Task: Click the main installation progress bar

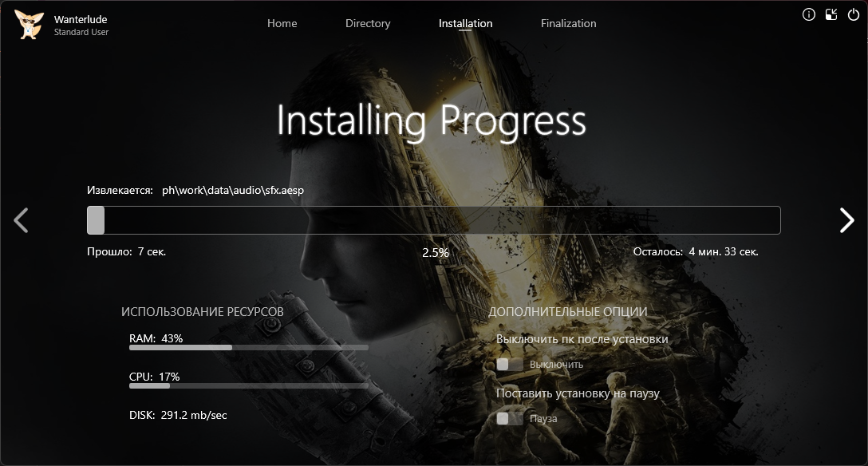Action: [x=433, y=220]
